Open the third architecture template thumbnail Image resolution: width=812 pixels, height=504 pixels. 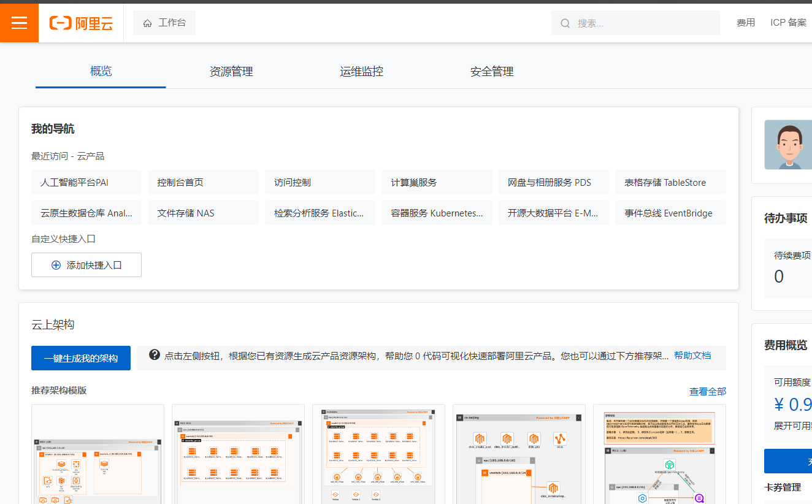click(378, 454)
